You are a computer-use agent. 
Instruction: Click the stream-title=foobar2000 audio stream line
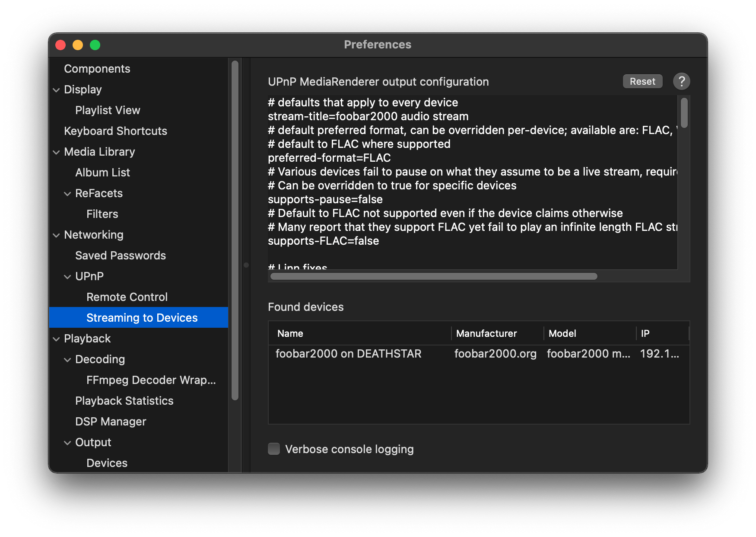point(368,116)
